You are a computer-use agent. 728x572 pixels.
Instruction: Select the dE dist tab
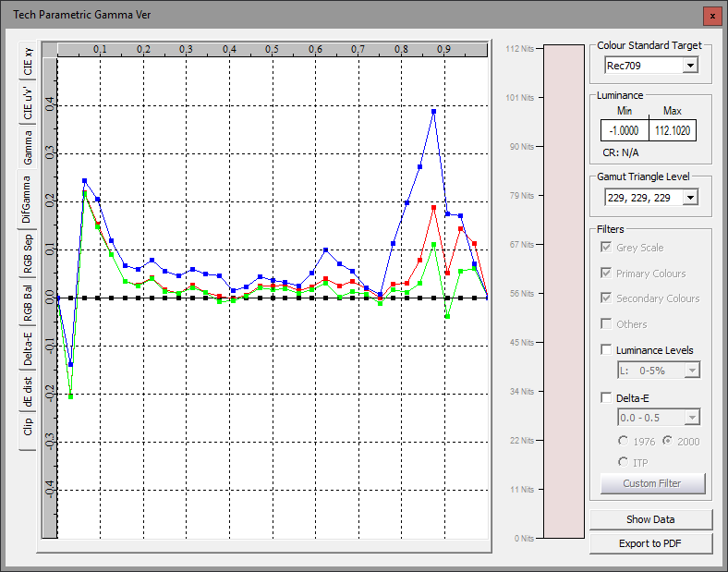click(x=28, y=392)
